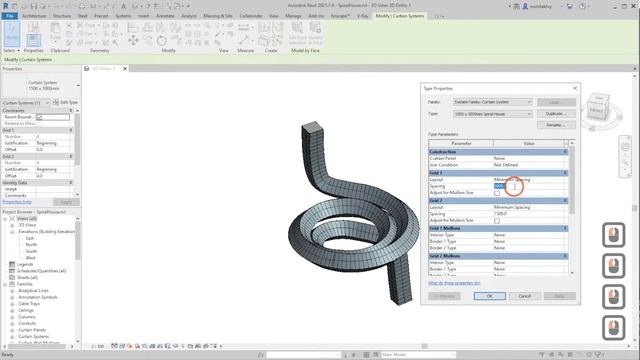Click the user account sign-in icon
Image resolution: width=640 pixels, height=360 pixels.
coord(525,6)
